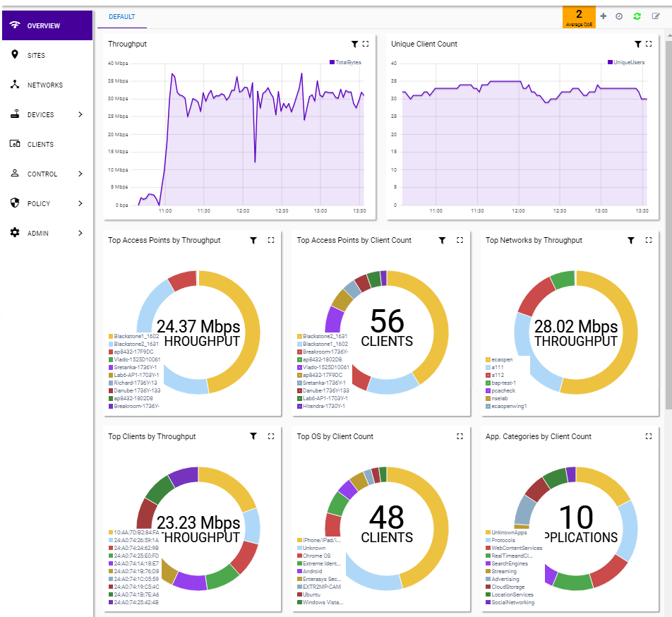This screenshot has height=617, width=672.
Task: Click the Control person icon
Action: 15,173
